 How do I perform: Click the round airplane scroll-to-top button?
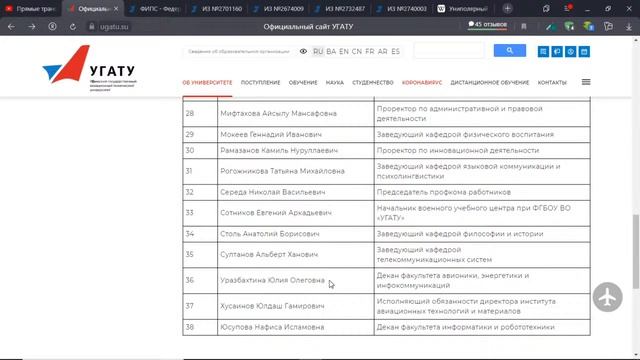pos(607,297)
